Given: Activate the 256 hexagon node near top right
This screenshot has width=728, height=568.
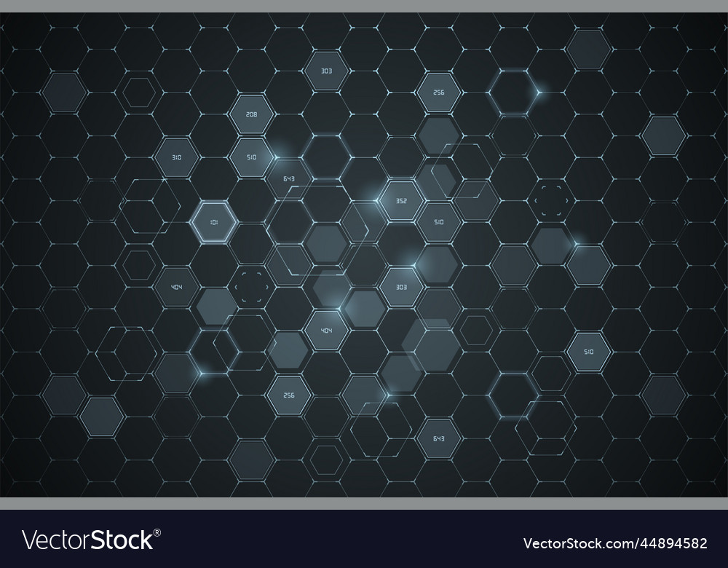Looking at the screenshot, I should tap(438, 91).
